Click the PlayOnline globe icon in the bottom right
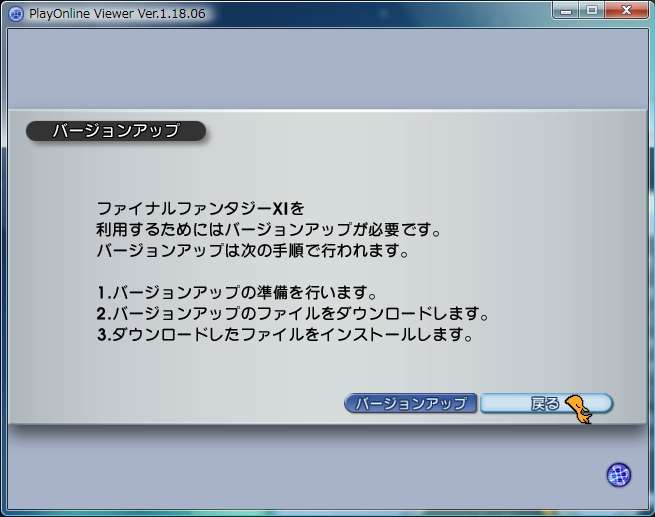The width and height of the screenshot is (655, 517). pos(619,475)
